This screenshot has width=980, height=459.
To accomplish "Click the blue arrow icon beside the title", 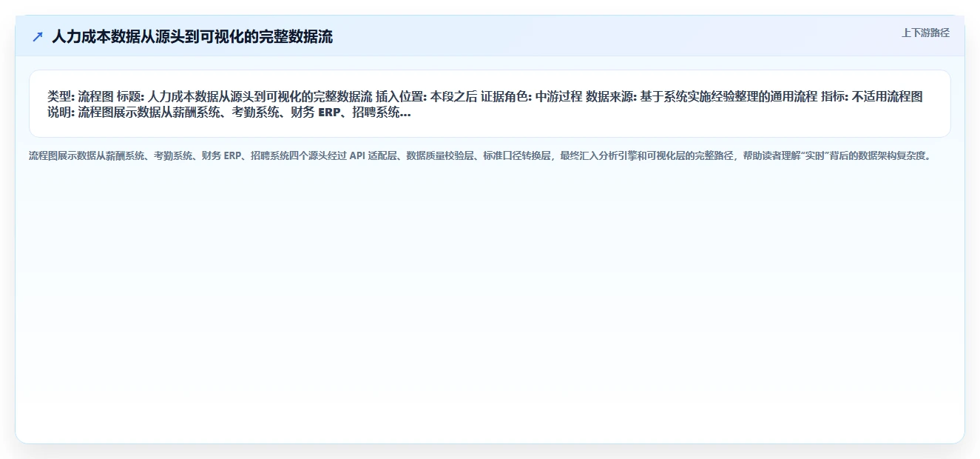I will [x=38, y=37].
